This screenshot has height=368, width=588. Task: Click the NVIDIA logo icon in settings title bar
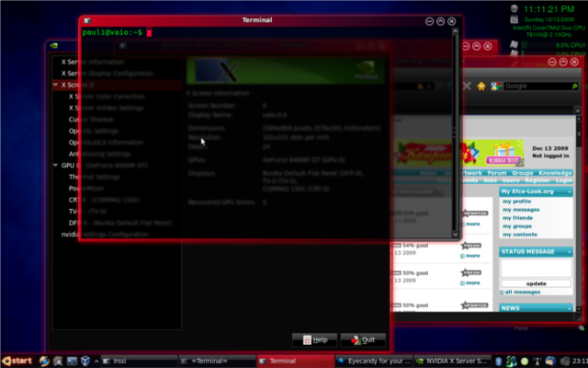pos(53,46)
